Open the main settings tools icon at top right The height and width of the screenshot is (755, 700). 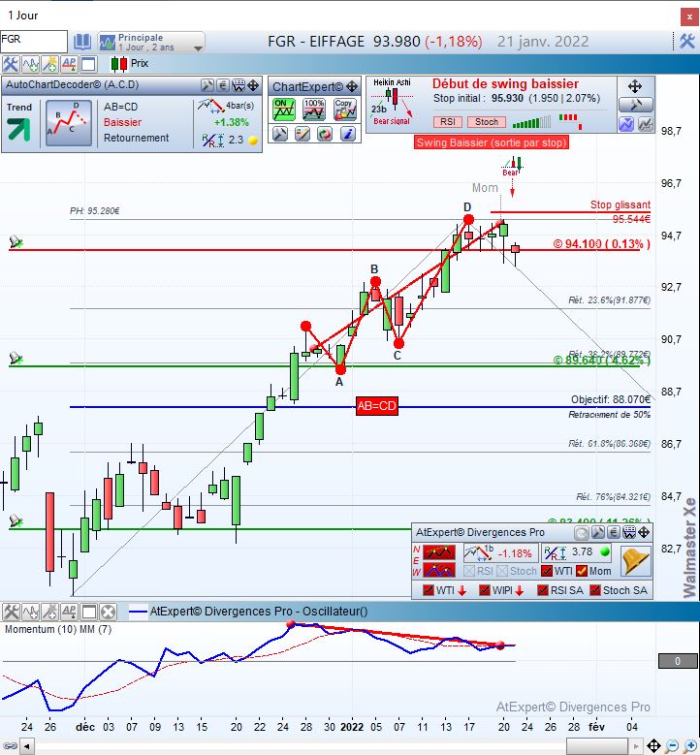pyautogui.click(x=687, y=42)
